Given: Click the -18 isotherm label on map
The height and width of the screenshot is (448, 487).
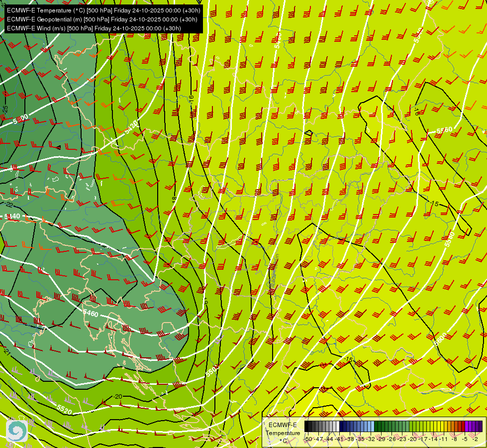Looking at the screenshot, I should click(x=175, y=200).
